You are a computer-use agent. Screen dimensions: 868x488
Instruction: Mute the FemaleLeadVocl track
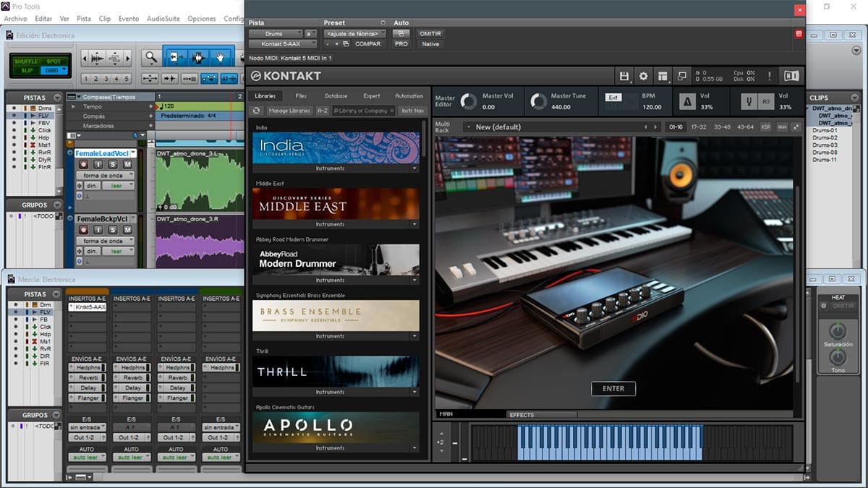click(127, 165)
